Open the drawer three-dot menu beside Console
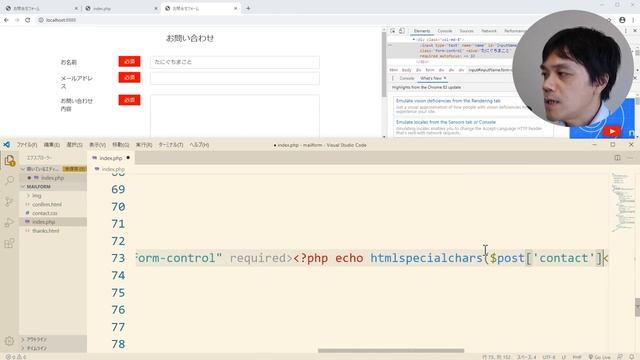The height and width of the screenshot is (360, 640). click(x=393, y=78)
